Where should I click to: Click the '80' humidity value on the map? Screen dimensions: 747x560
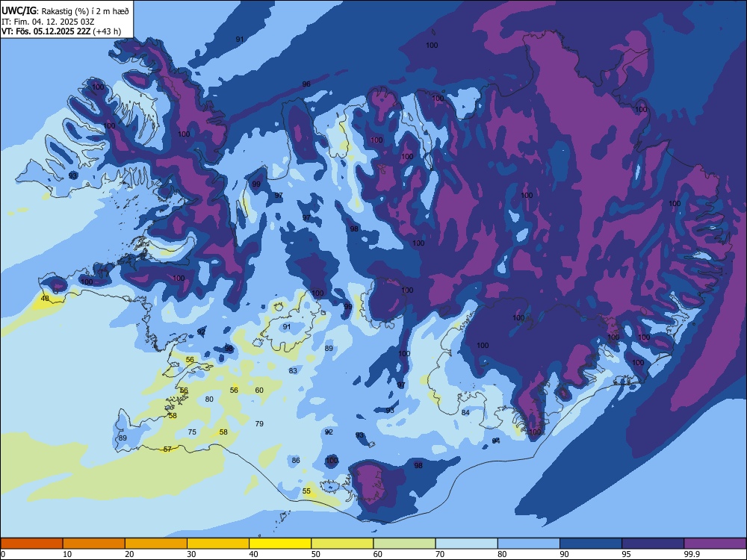pyautogui.click(x=209, y=399)
